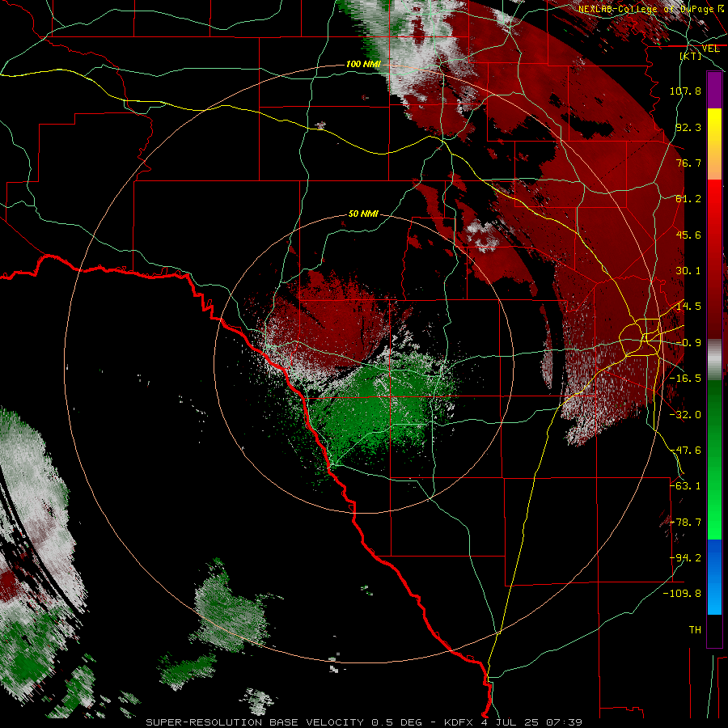Click the -109.8 legend value

coord(682,594)
